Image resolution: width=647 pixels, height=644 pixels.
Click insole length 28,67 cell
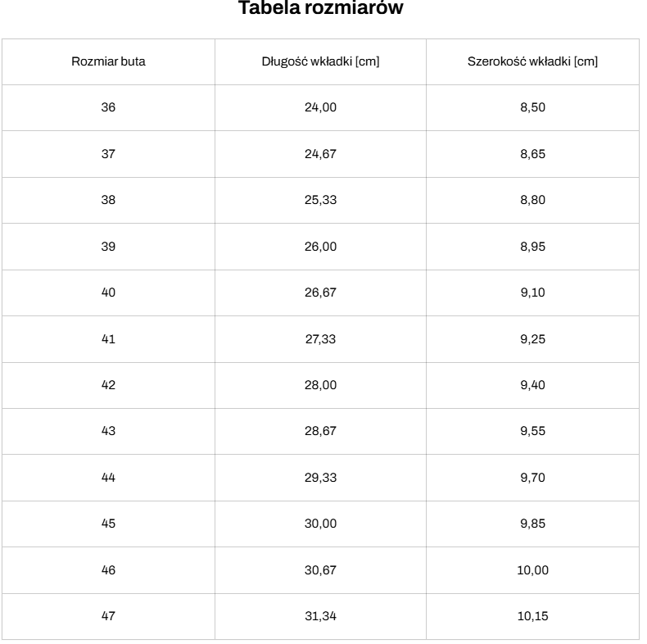pyautogui.click(x=320, y=431)
